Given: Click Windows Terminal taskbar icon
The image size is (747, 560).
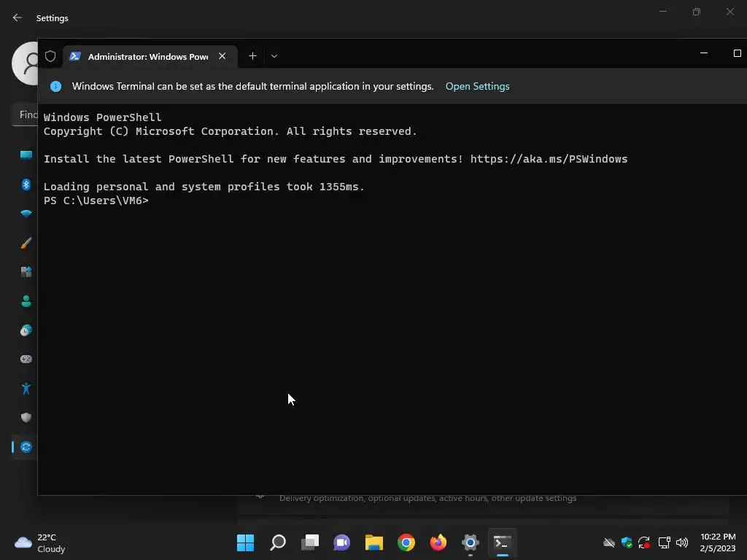Looking at the screenshot, I should coord(502,542).
